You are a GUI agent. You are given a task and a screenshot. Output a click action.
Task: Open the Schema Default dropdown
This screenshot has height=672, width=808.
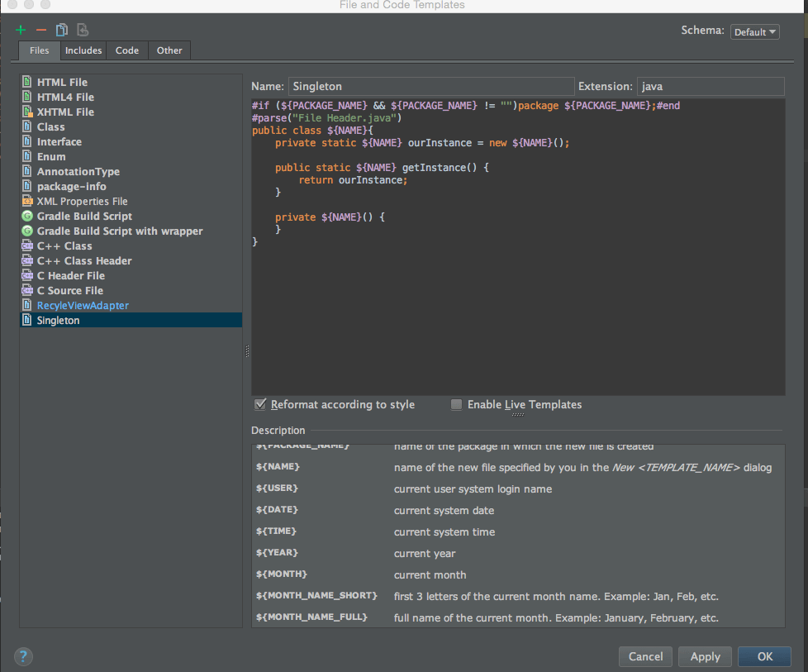pyautogui.click(x=754, y=32)
